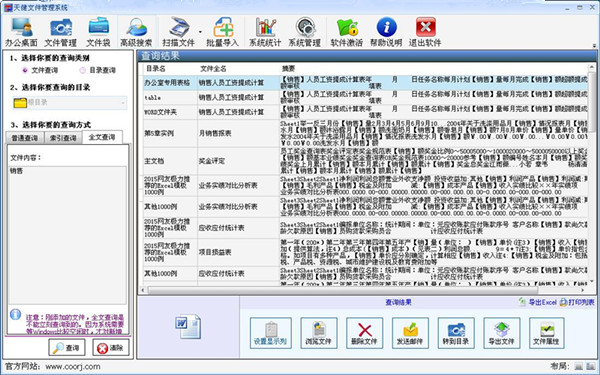
Task: Click the 查询 search button
Action: click(x=67, y=347)
